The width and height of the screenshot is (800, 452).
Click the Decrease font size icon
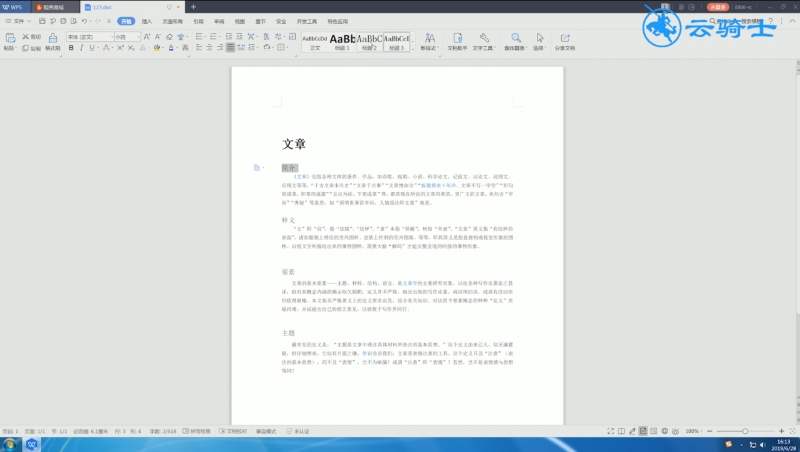(158, 37)
